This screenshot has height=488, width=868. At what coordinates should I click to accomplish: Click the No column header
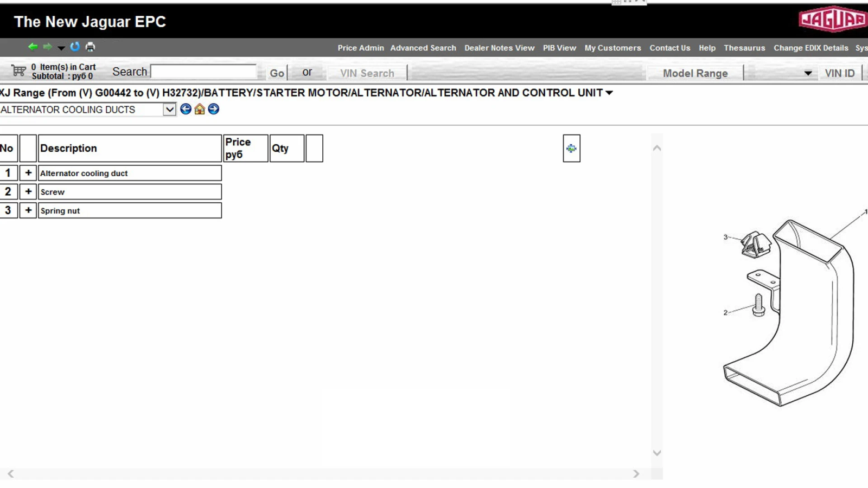point(8,148)
